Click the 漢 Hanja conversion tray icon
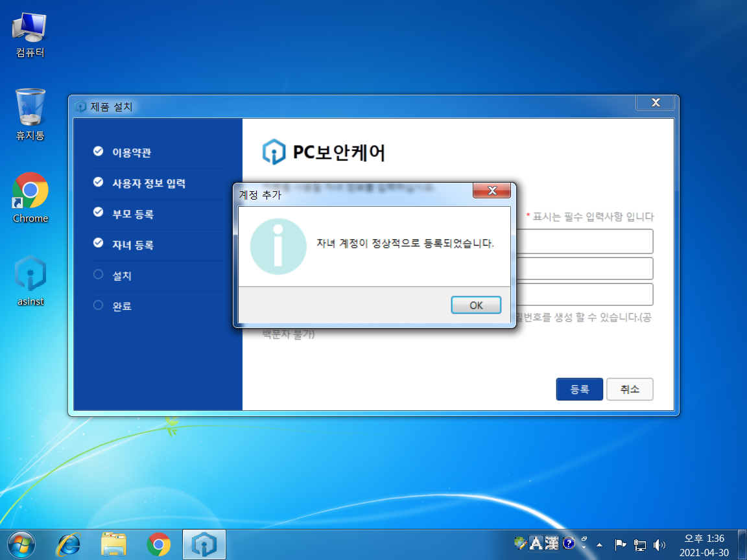Image resolution: width=747 pixels, height=560 pixels. point(552,543)
